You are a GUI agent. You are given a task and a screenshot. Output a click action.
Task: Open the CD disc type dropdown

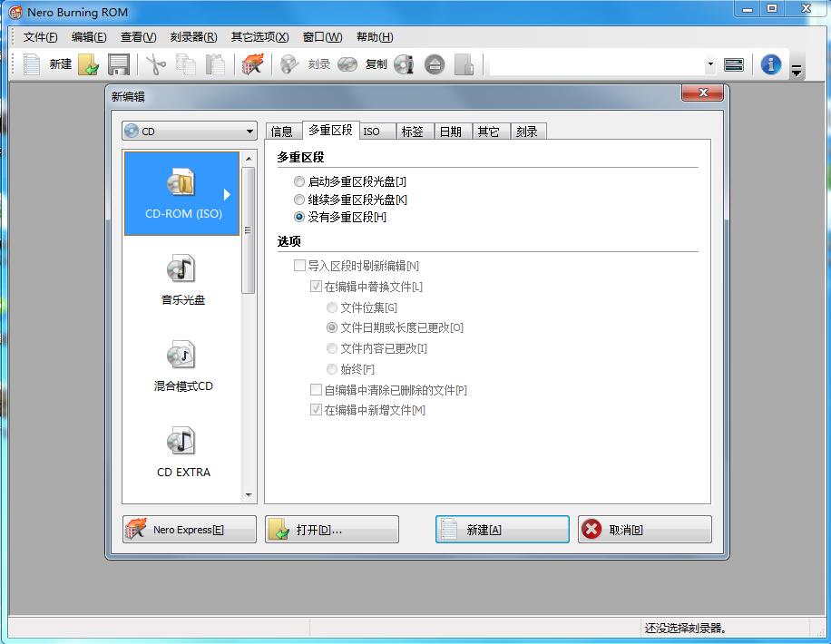coord(190,131)
